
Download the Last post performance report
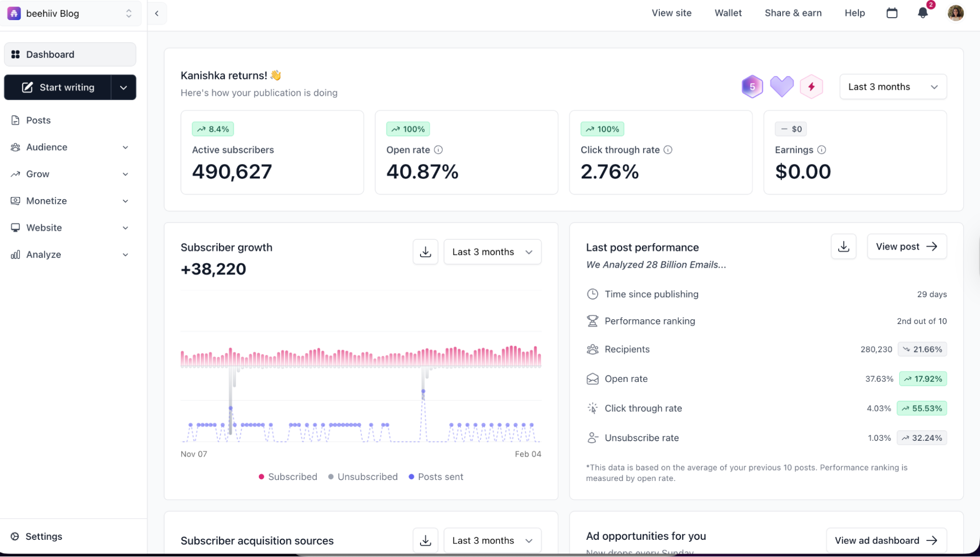[x=843, y=246]
